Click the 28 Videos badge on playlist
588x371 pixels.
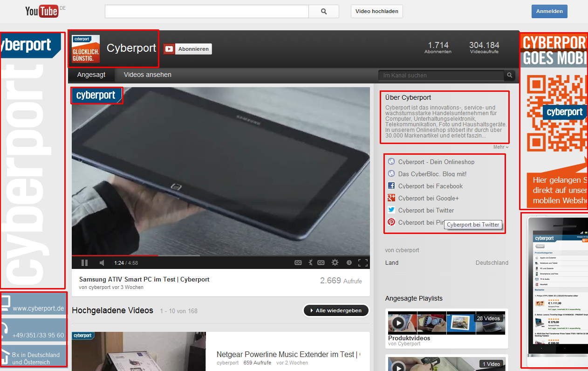(x=488, y=318)
